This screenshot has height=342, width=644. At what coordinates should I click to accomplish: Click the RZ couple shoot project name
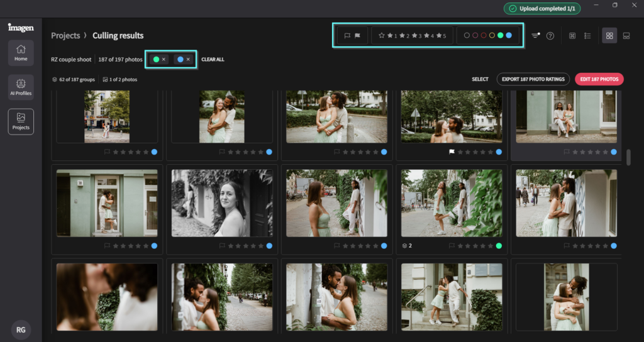pyautogui.click(x=71, y=60)
